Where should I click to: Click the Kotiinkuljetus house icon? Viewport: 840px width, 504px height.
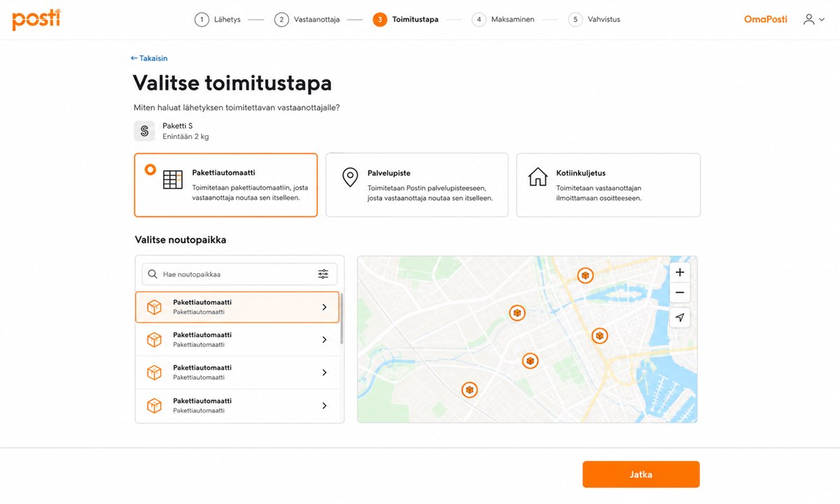(x=538, y=176)
